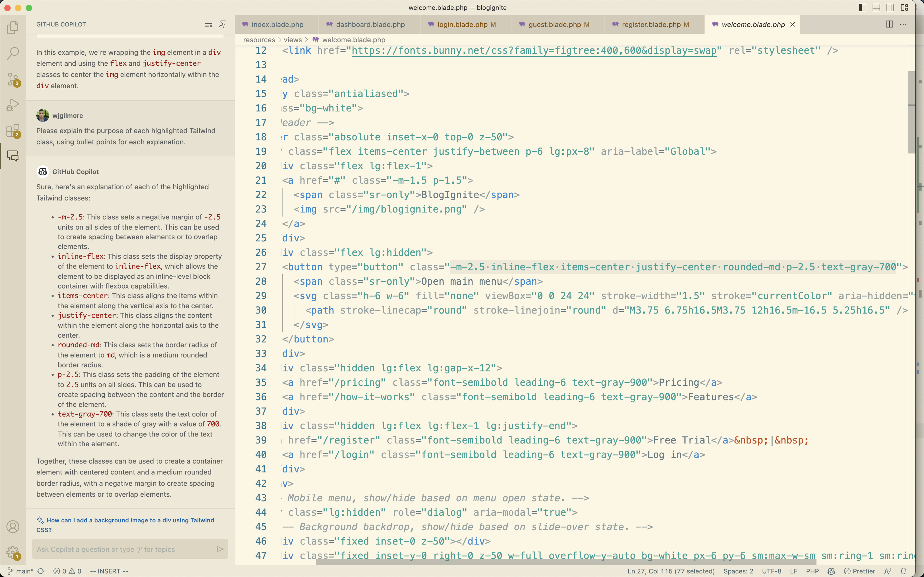The height and width of the screenshot is (577, 924).
Task: Click the views breadcrumb
Action: point(293,40)
